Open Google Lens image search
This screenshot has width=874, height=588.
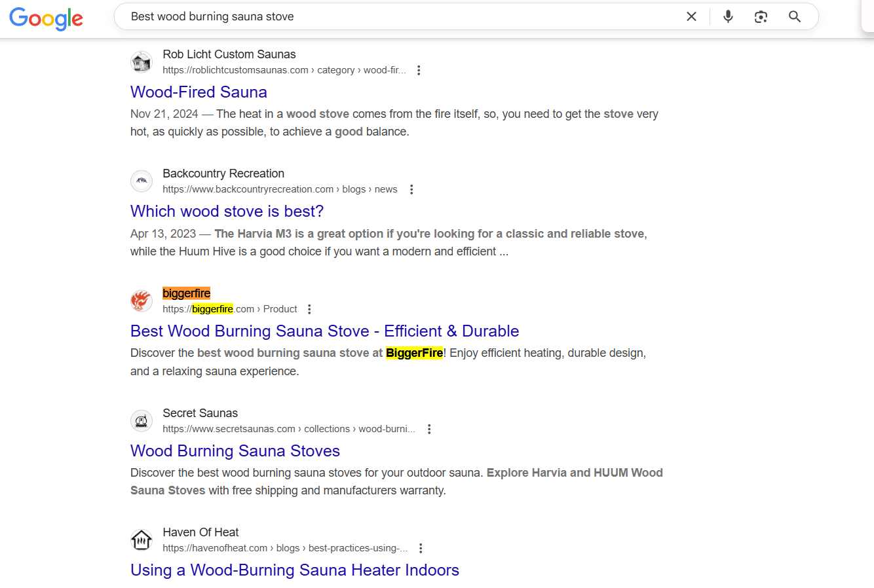pyautogui.click(x=761, y=16)
